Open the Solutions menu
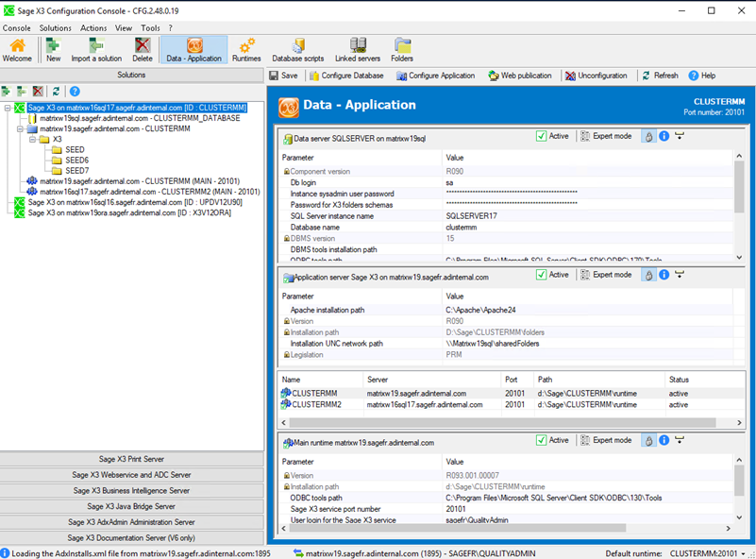The height and width of the screenshot is (559, 756). click(x=55, y=28)
